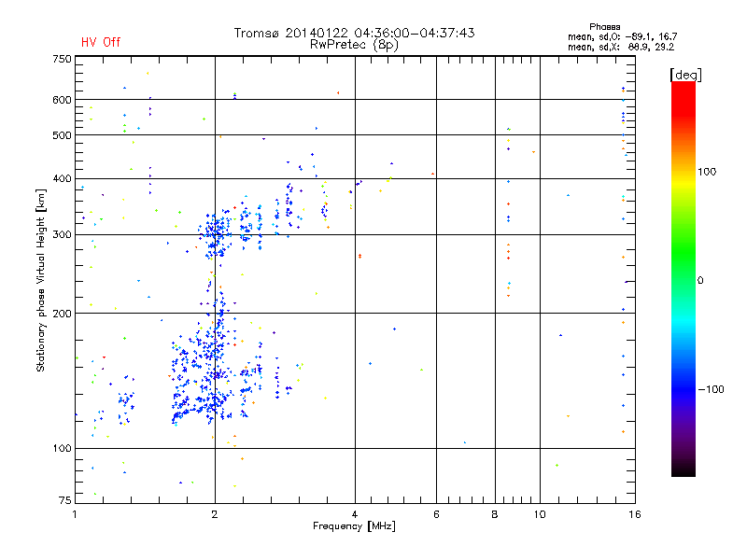Click the '6' frequency axis label
The image size is (747, 560).
tap(436, 514)
